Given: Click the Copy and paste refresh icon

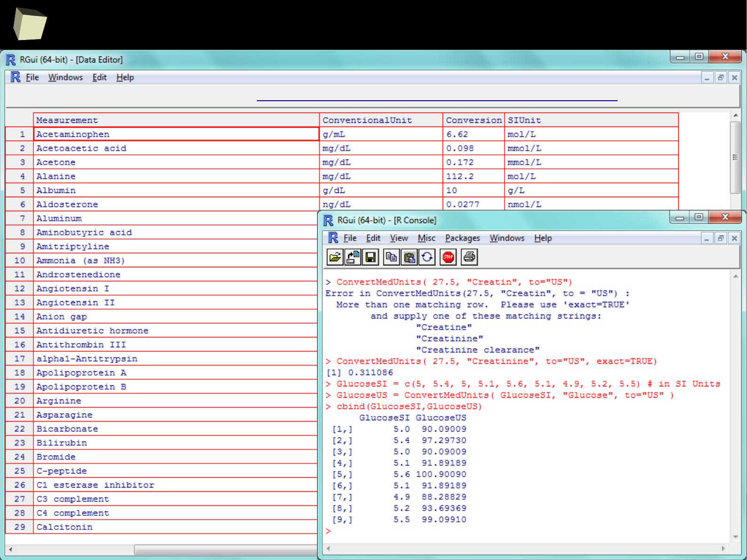Looking at the screenshot, I should click(x=427, y=257).
